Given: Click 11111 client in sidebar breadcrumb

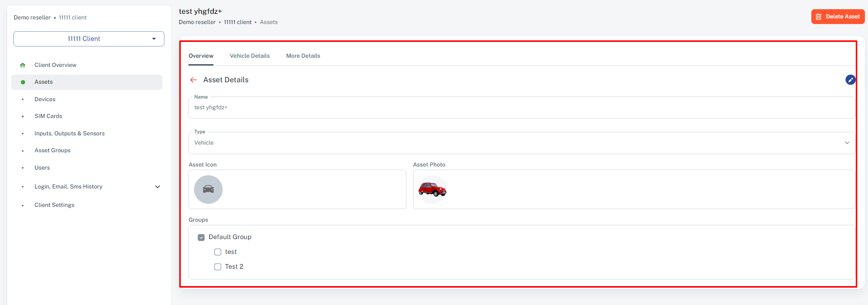Looking at the screenshot, I should 73,17.
